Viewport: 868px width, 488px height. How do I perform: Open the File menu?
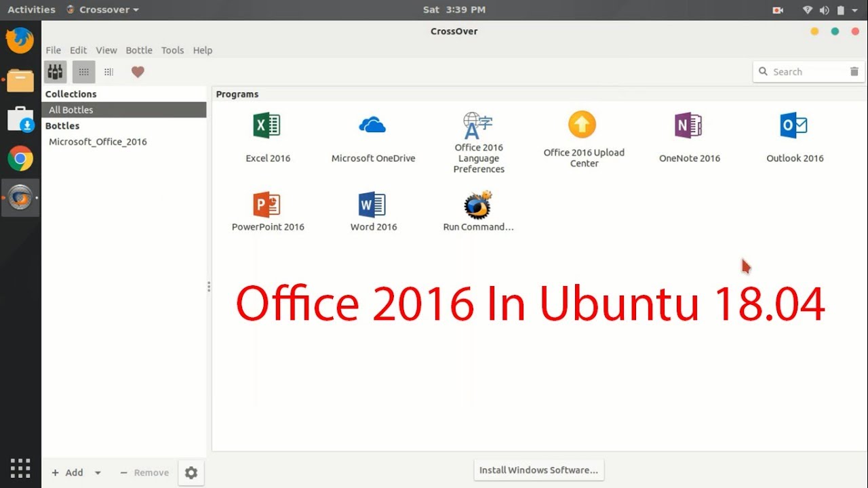point(53,50)
